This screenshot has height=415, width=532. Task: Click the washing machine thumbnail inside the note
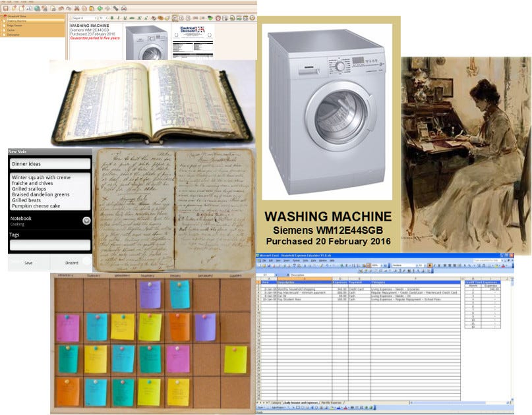tap(146, 42)
